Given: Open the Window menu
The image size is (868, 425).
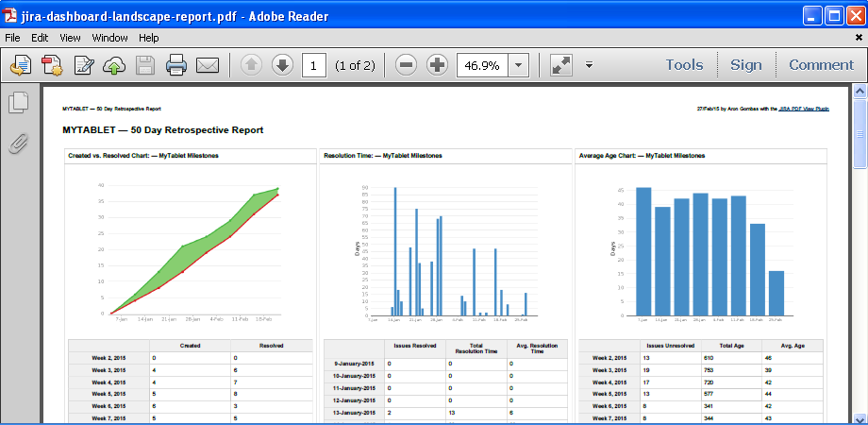Looking at the screenshot, I should pyautogui.click(x=109, y=38).
